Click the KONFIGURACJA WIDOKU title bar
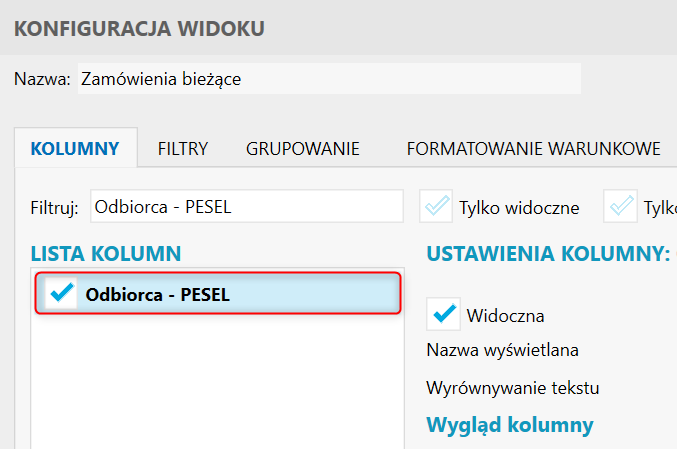Image resolution: width=677 pixels, height=449 pixels. 138,28
